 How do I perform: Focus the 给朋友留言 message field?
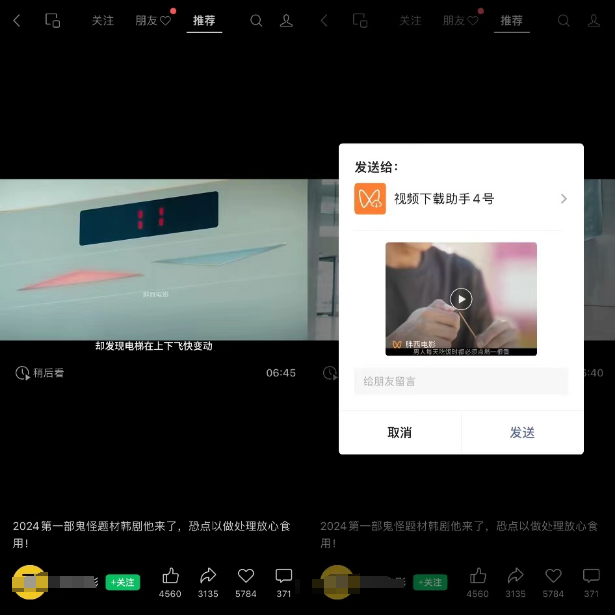[x=461, y=381]
